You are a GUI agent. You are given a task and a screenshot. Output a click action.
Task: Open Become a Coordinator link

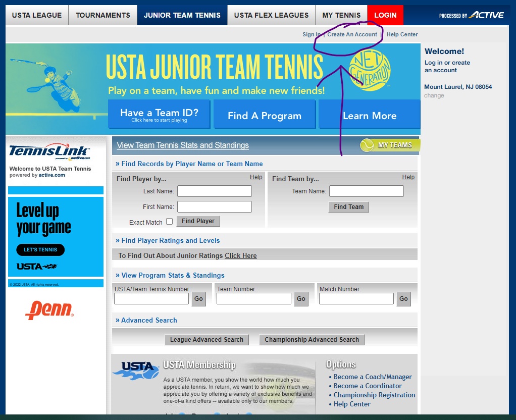[x=368, y=386]
